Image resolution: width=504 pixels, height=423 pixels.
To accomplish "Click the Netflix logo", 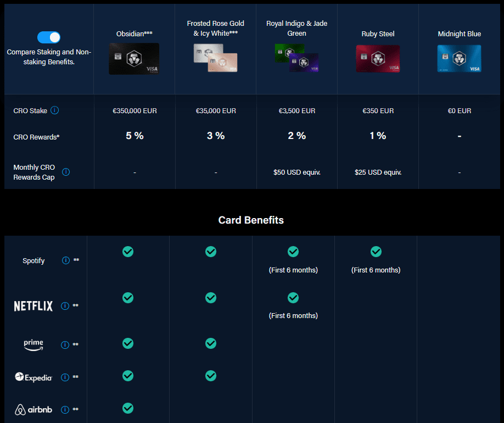I will (x=33, y=306).
